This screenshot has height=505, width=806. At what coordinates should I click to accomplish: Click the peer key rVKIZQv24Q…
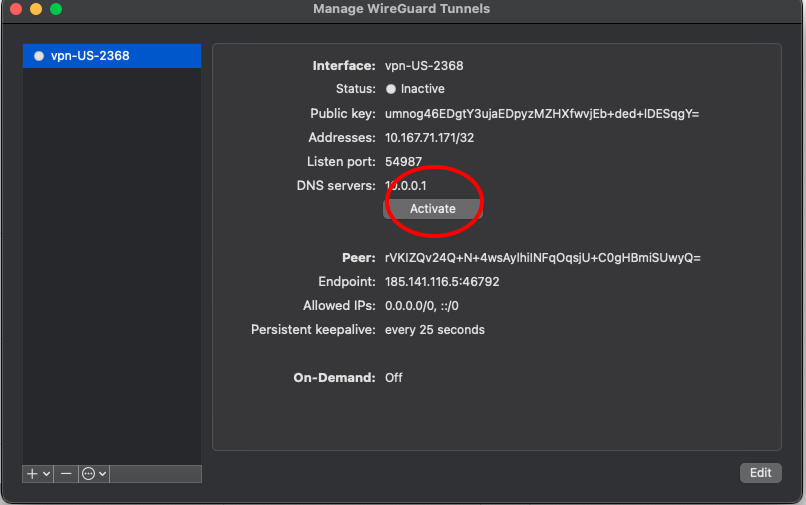542,258
